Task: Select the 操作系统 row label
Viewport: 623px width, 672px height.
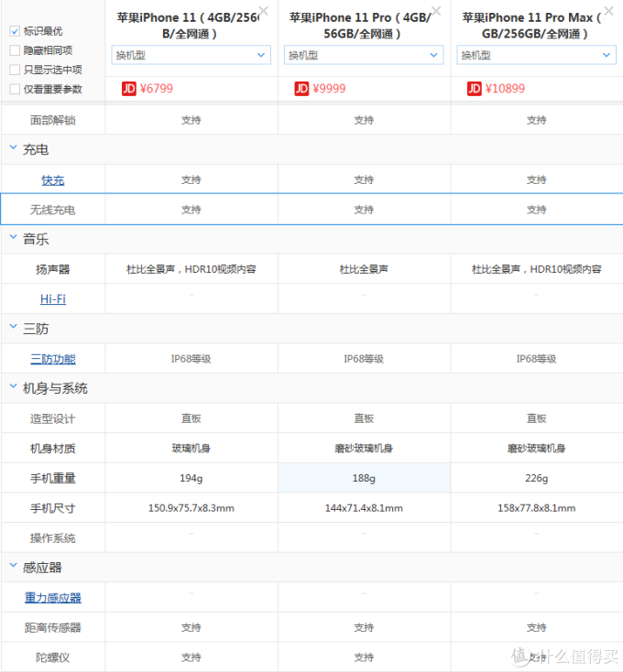Action: pos(53,538)
